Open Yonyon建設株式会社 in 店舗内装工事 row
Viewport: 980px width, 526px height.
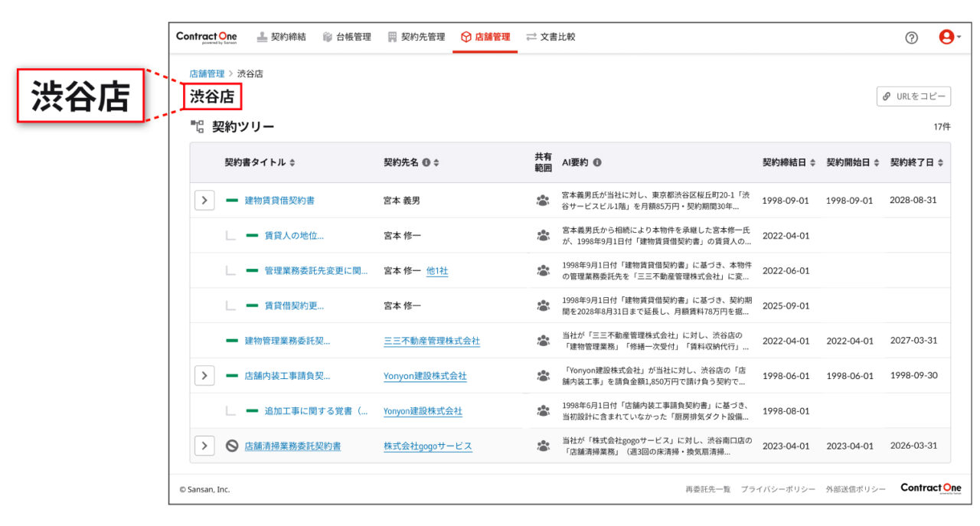425,376
